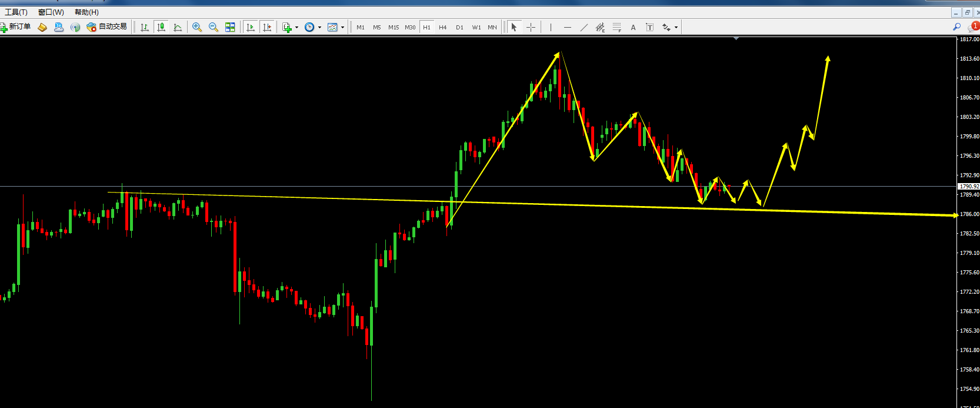
Task: Click the green signals broadcast icon
Action: [75, 27]
